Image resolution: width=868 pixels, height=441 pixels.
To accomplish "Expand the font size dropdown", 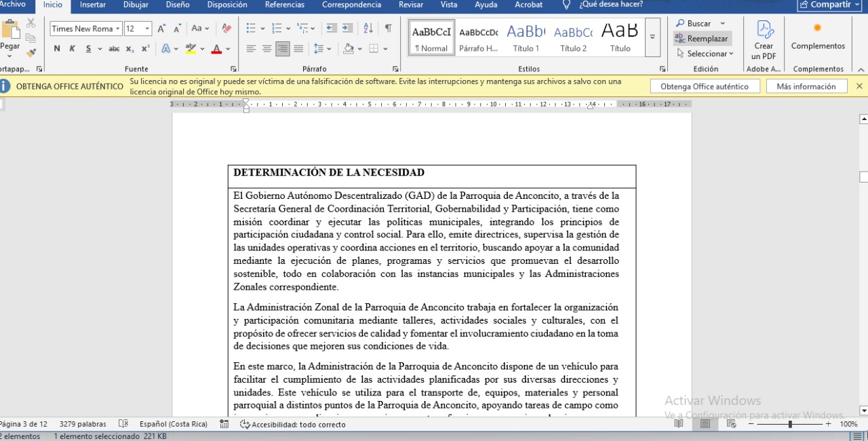I will [x=147, y=28].
